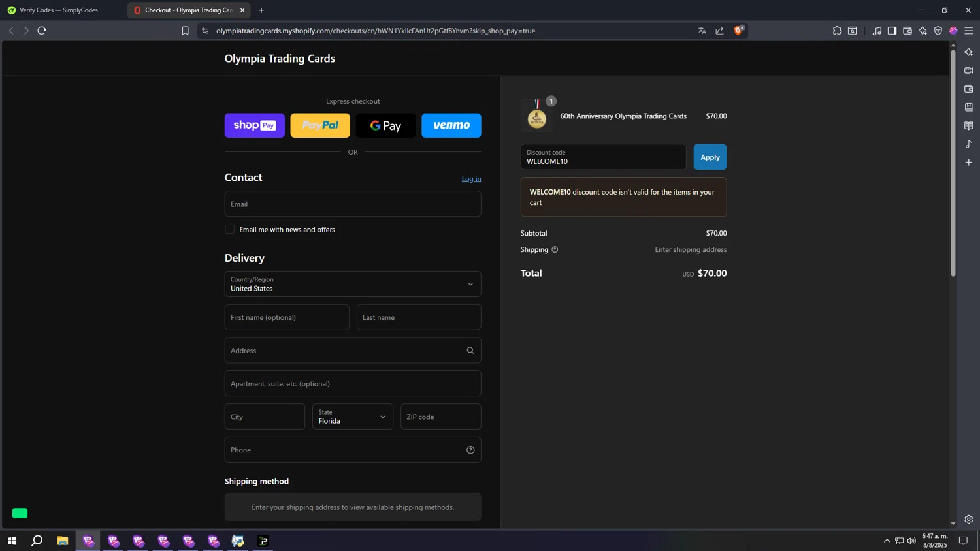The image size is (980, 551).
Task: Choose Google Pay express checkout
Action: [x=385, y=125]
